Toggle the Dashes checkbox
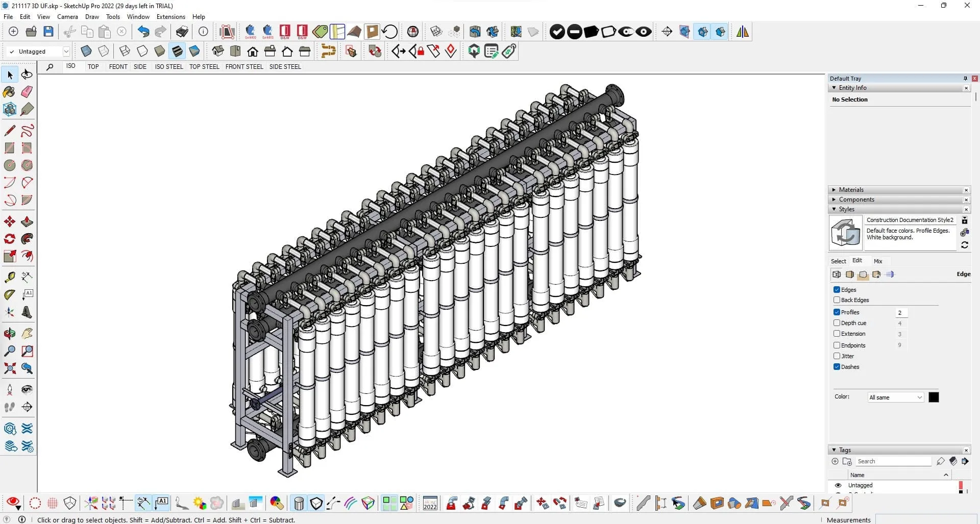980x524 pixels. (837, 367)
